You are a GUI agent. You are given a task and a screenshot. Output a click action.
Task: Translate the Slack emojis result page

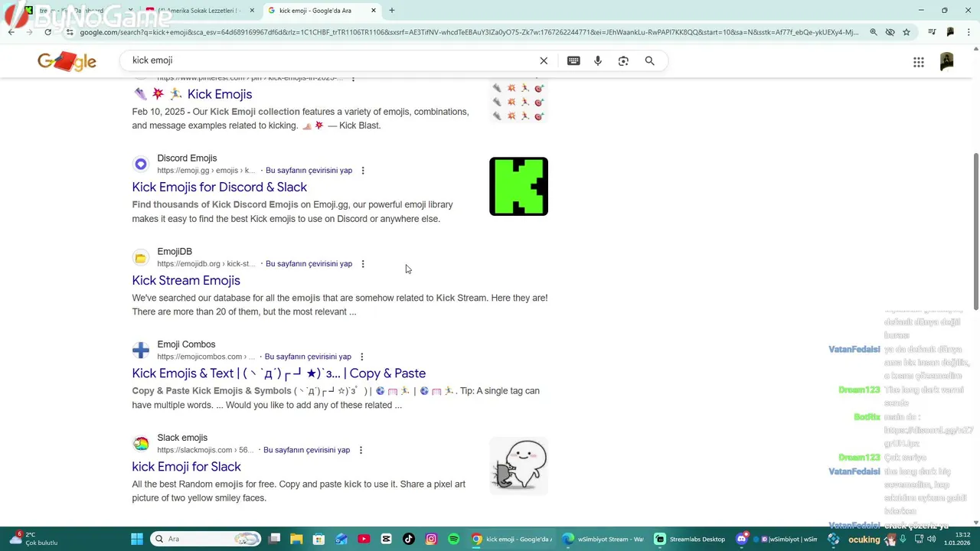(306, 450)
